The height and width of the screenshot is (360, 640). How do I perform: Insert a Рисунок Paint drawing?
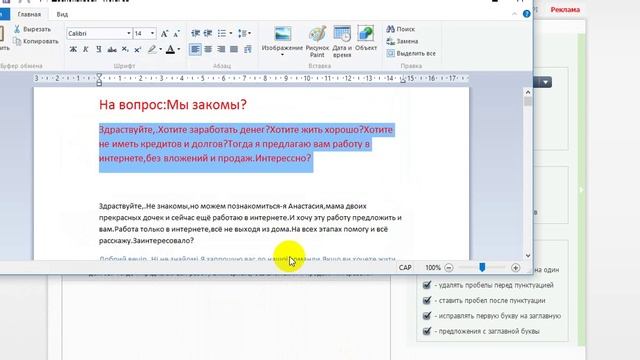click(x=317, y=41)
